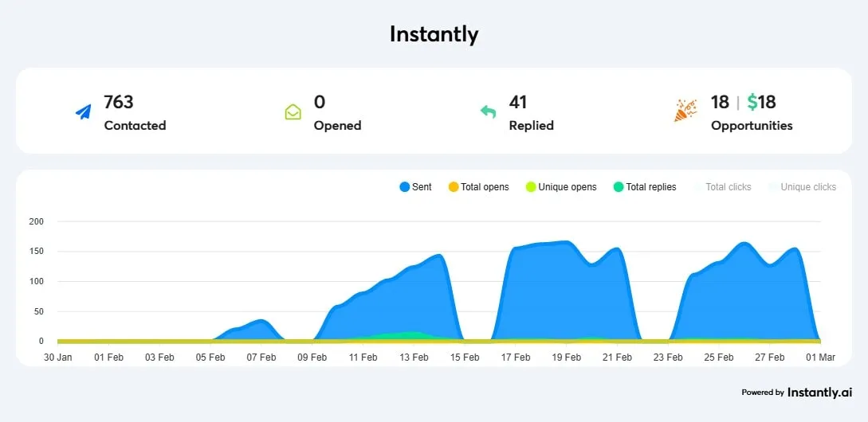Click the 01 Mar axis label

[x=820, y=358]
